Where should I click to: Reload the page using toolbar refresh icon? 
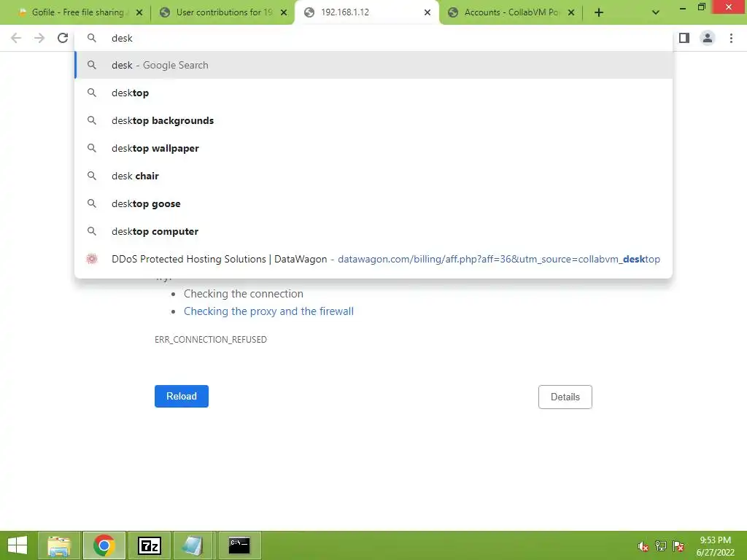[63, 38]
